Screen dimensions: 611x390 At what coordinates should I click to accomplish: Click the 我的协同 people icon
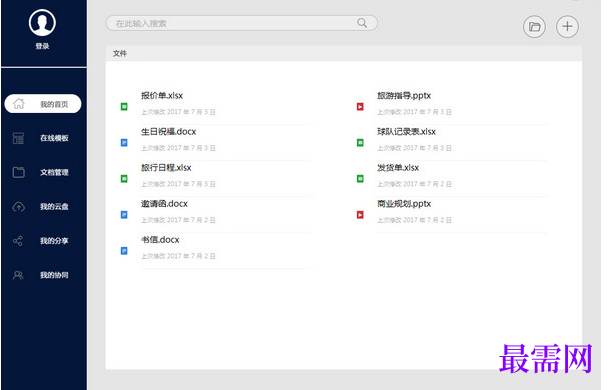(x=18, y=275)
